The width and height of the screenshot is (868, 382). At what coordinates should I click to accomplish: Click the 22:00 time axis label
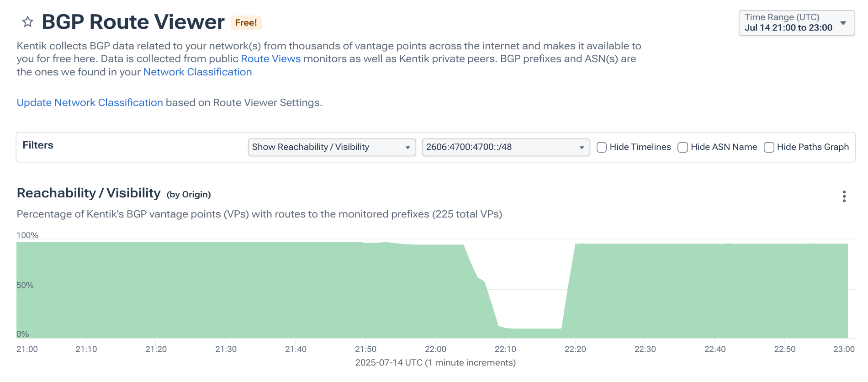point(435,349)
